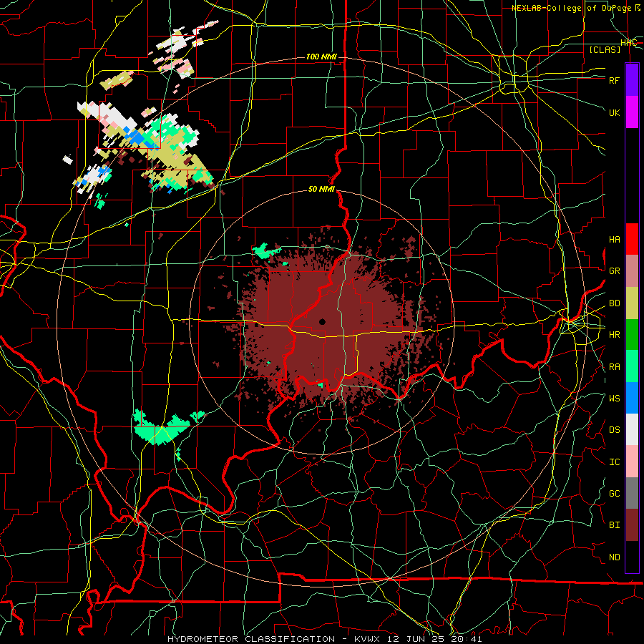Click the [CLAS] units label
644x644 pixels.
[605, 49]
